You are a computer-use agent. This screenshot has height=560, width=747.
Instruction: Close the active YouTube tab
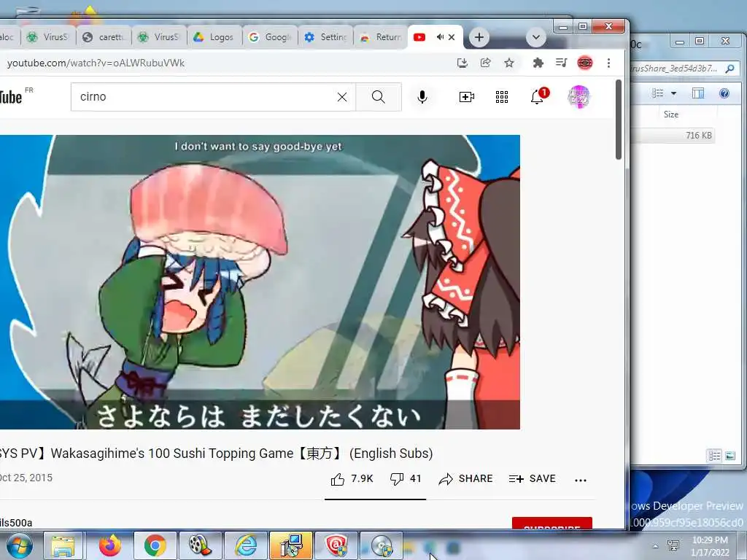tap(452, 37)
